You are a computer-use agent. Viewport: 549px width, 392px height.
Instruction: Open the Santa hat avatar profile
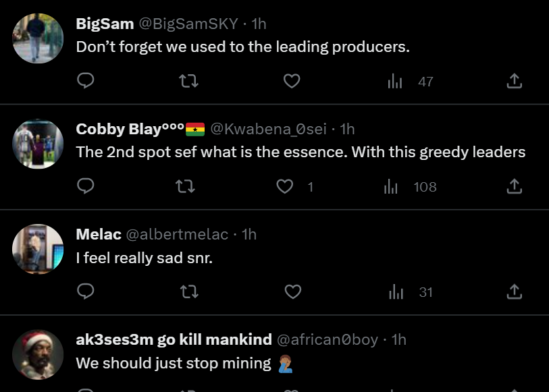click(38, 354)
